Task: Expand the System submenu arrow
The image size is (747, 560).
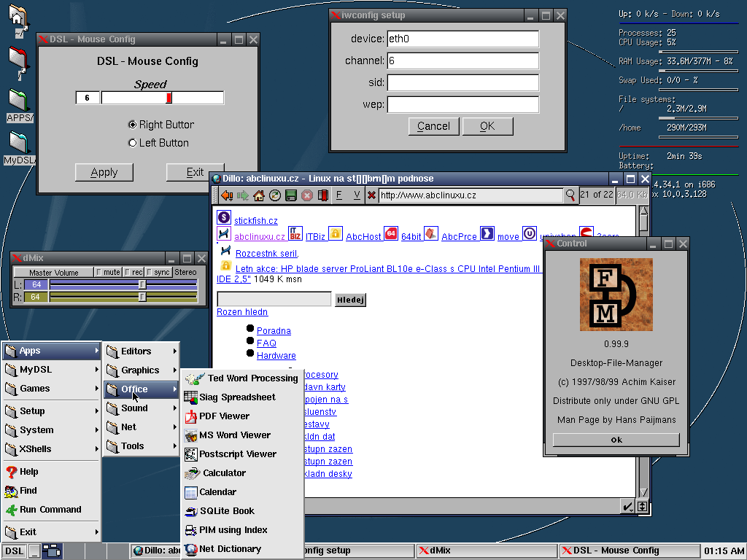Action: click(97, 430)
